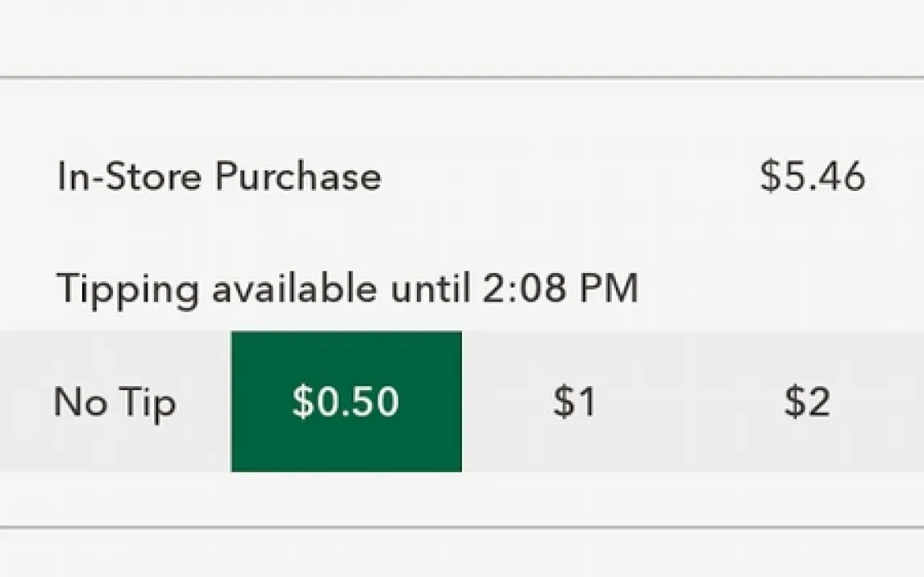Tip two dollars on this purchase
Image resolution: width=924 pixels, height=577 pixels.
coord(807,401)
